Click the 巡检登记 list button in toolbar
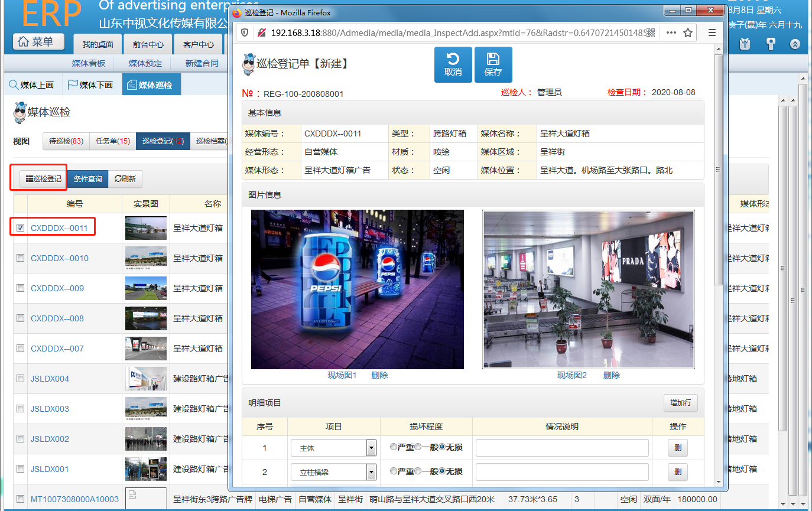The width and height of the screenshot is (812, 511). point(43,178)
